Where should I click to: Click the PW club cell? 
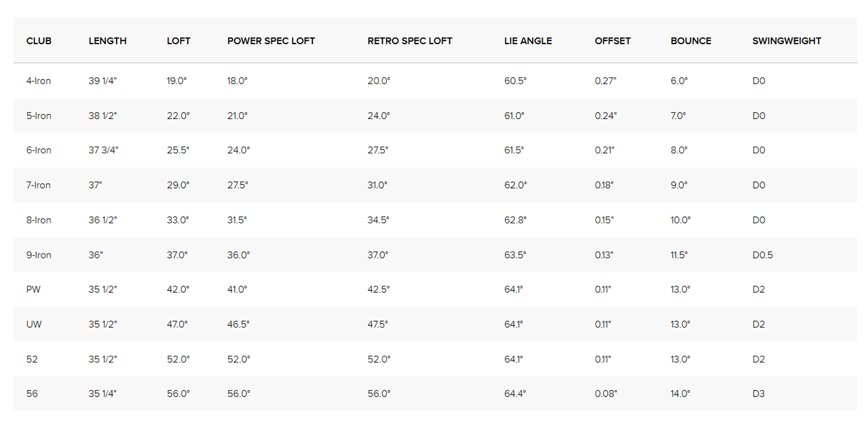pyautogui.click(x=34, y=289)
